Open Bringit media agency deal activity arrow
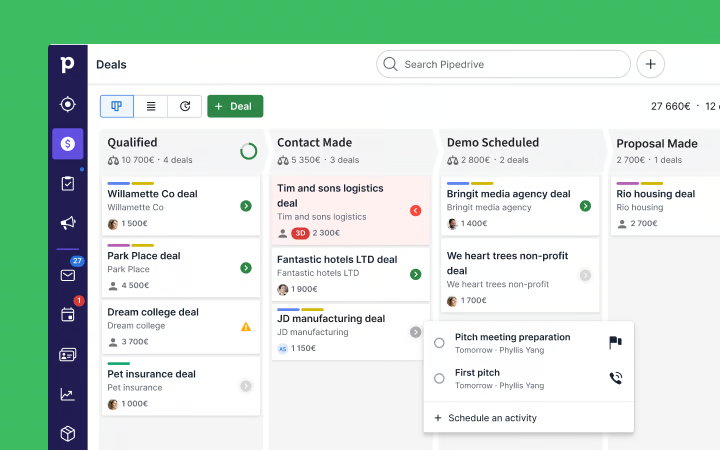720x450 pixels. click(585, 206)
